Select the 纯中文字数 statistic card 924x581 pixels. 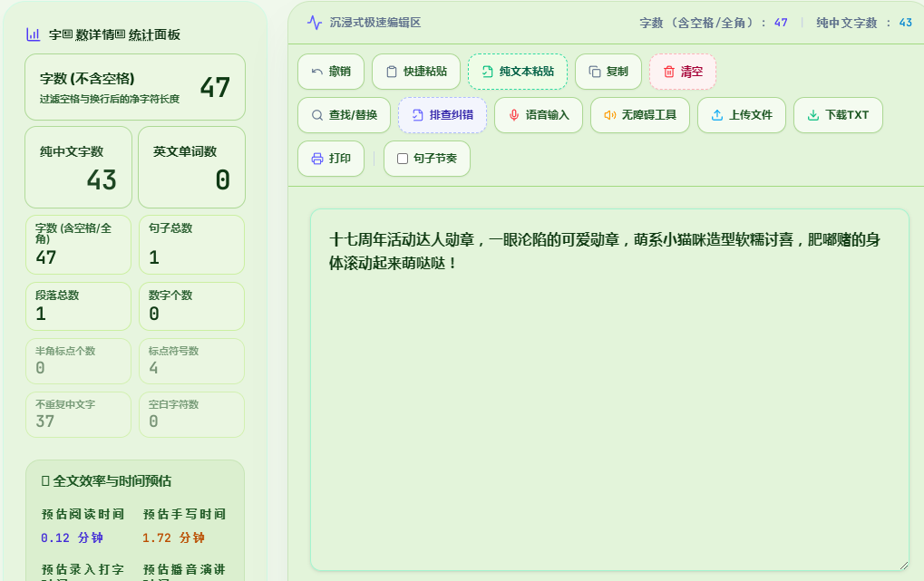pos(78,168)
